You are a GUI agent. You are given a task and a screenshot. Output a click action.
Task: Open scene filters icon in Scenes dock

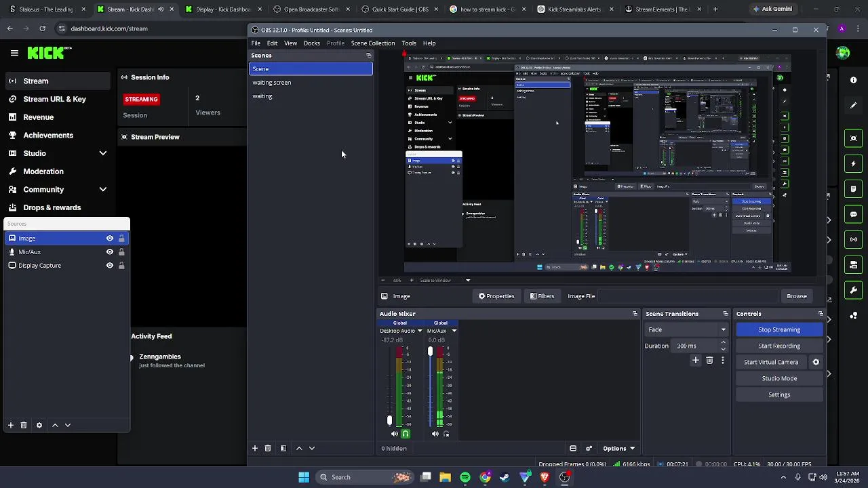pyautogui.click(x=283, y=448)
